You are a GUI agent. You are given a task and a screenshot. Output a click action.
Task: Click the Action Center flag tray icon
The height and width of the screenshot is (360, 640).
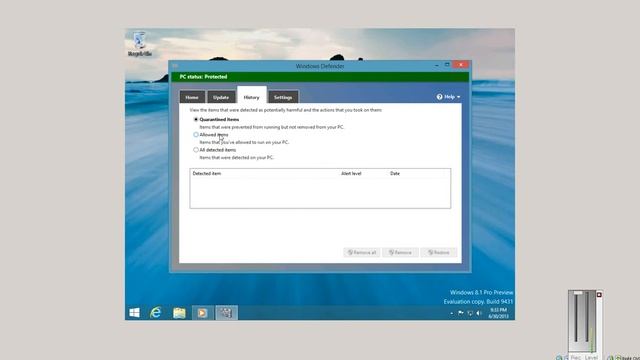point(461,313)
